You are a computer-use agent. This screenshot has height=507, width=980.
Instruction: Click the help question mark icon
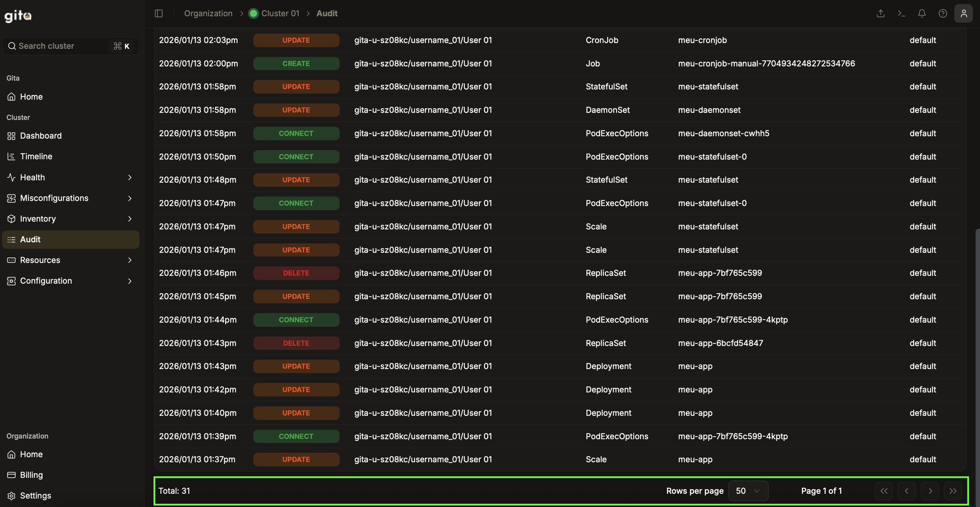943,13
